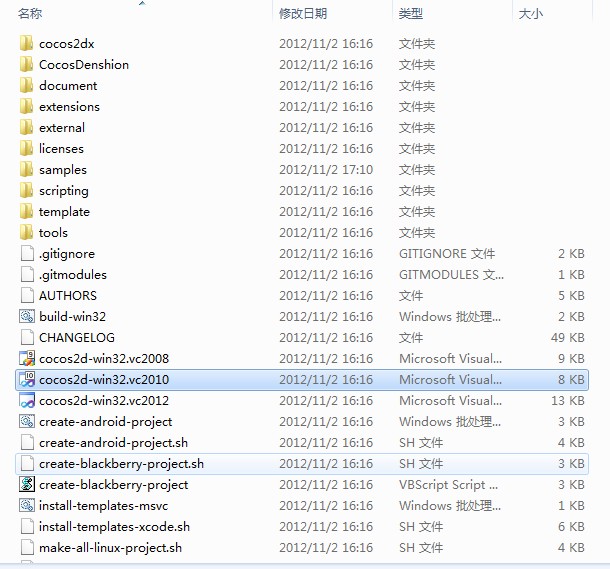The height and width of the screenshot is (569, 610).
Task: Select the template folder name
Action: pos(64,212)
